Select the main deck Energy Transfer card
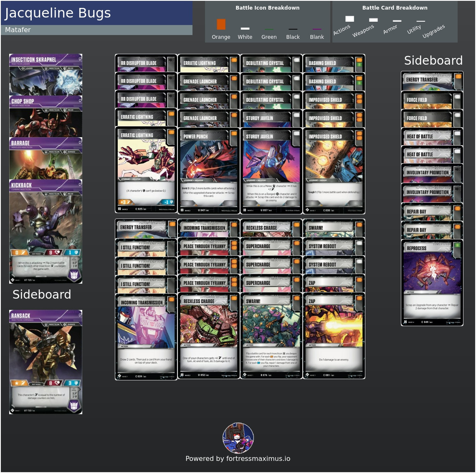This screenshot has width=476, height=473. click(x=146, y=229)
